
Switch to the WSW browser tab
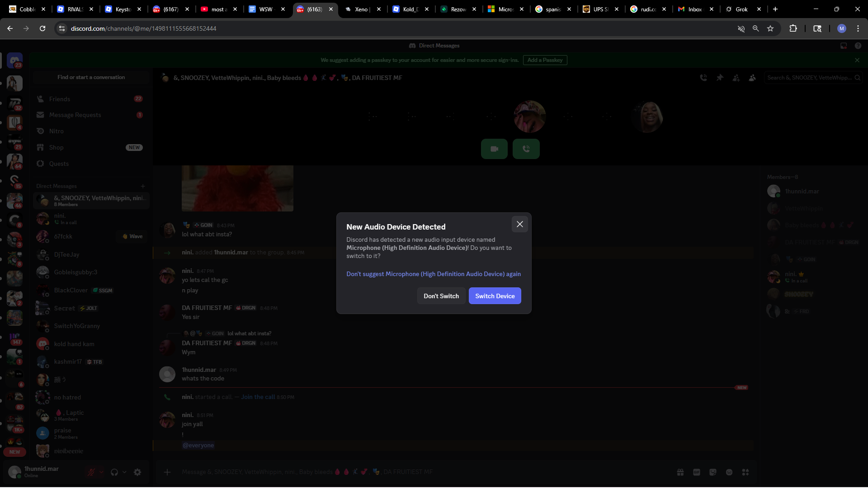tap(267, 9)
